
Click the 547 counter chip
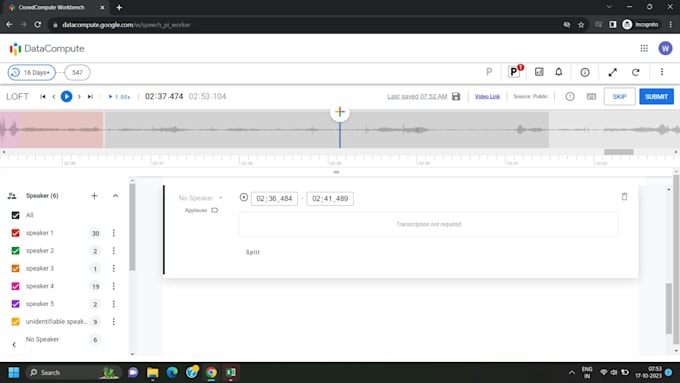(77, 72)
